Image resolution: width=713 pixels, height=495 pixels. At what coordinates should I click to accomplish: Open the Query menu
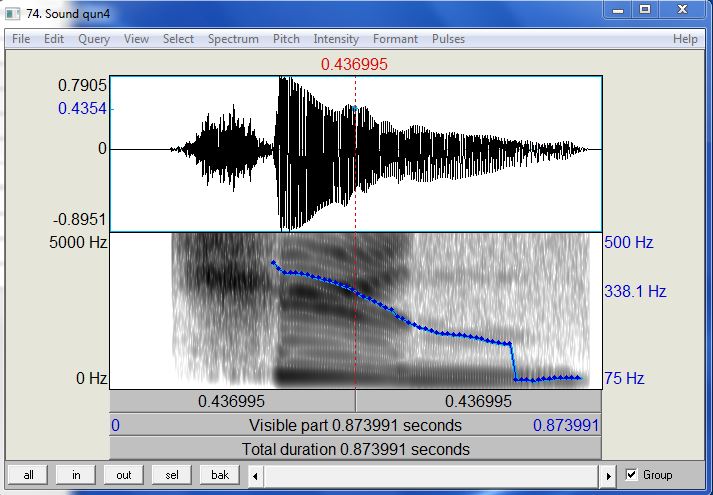coord(94,39)
